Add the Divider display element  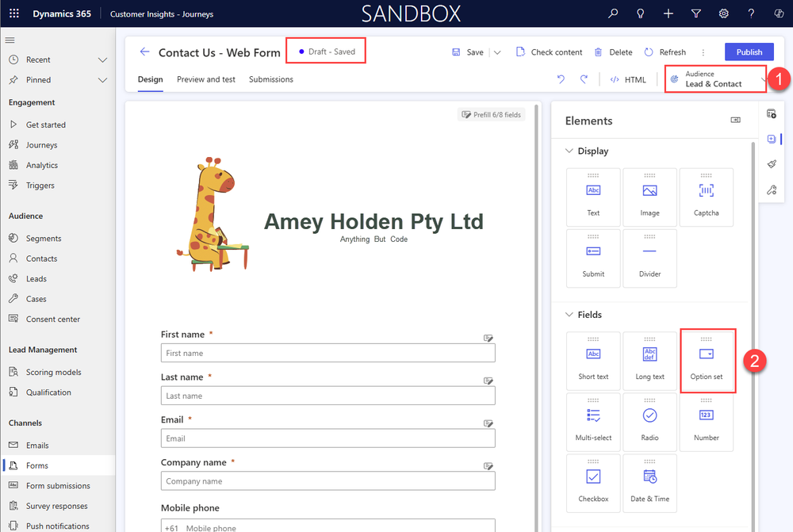[x=650, y=258]
